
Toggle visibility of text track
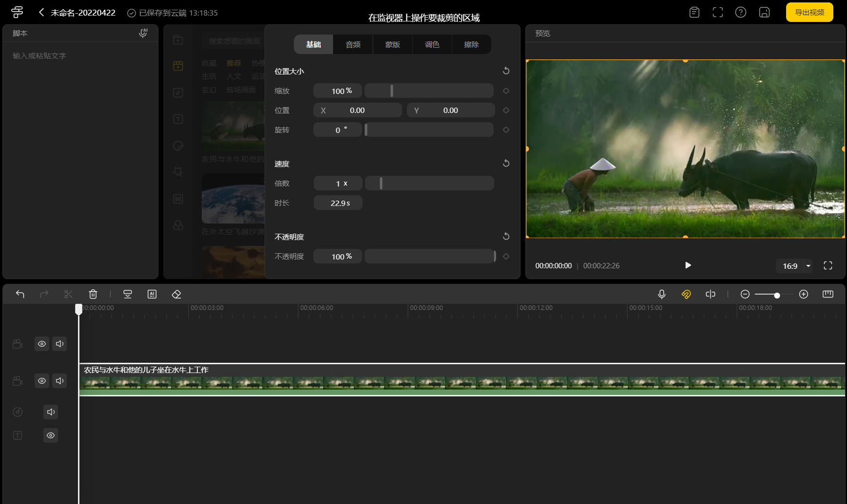(x=51, y=435)
